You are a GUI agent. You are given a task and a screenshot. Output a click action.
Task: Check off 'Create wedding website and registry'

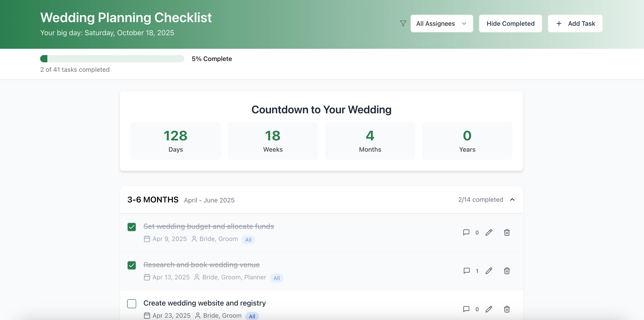point(132,303)
